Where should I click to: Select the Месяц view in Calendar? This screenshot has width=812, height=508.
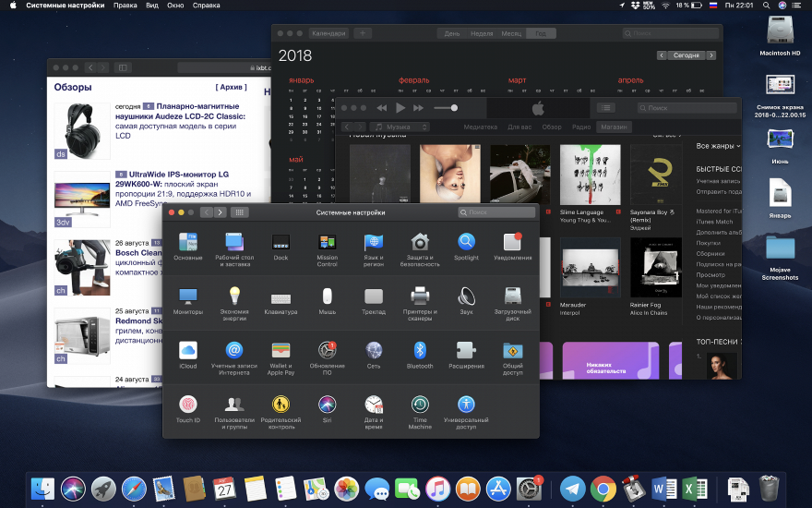coord(510,33)
